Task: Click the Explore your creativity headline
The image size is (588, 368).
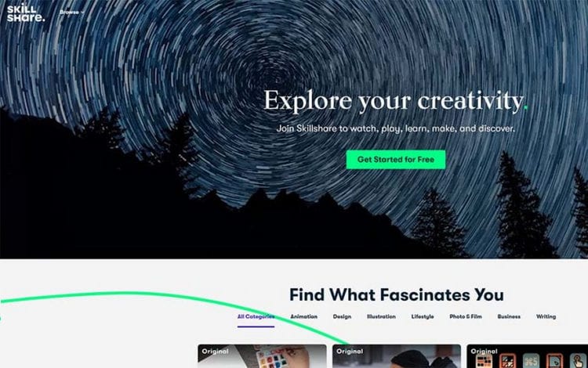Action: click(395, 101)
